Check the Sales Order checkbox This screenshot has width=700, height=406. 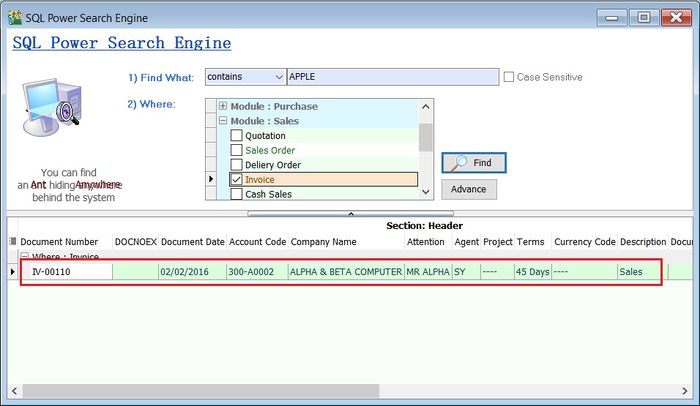237,150
